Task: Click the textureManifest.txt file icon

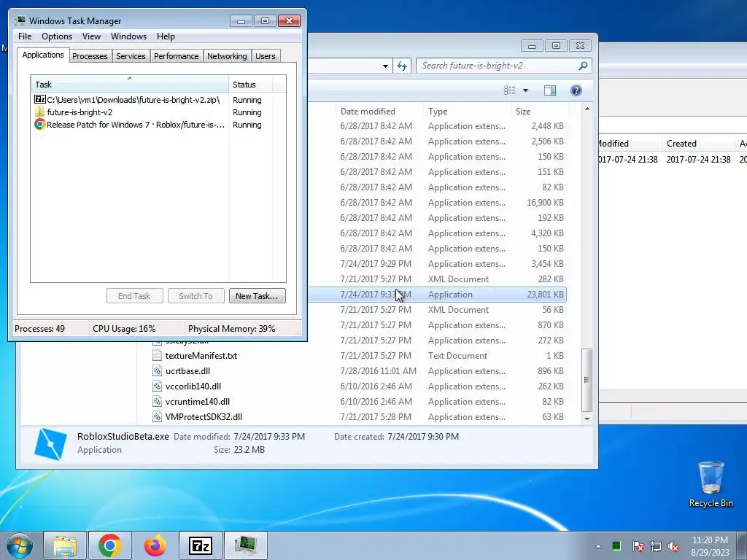Action: click(158, 356)
